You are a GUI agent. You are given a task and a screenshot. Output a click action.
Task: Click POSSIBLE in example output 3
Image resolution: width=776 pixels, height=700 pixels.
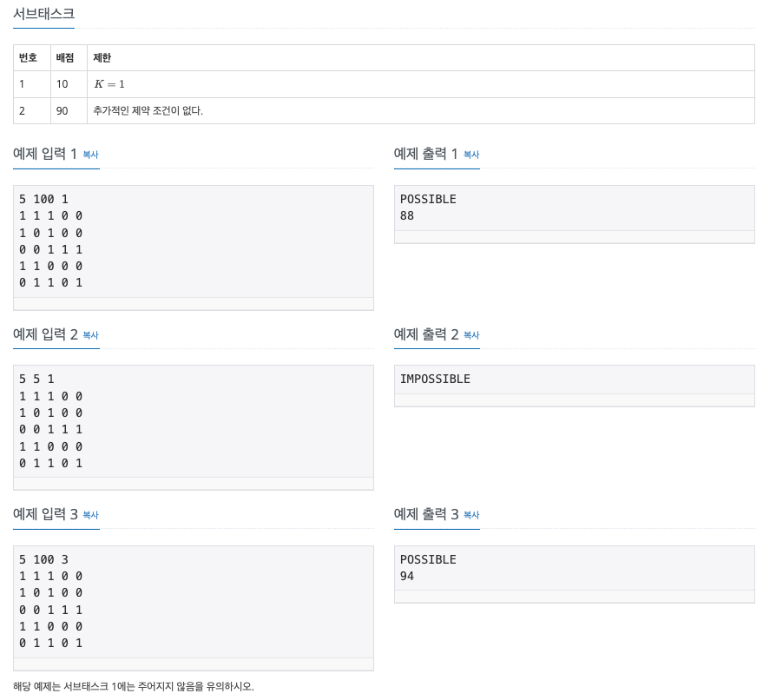pyautogui.click(x=428, y=560)
